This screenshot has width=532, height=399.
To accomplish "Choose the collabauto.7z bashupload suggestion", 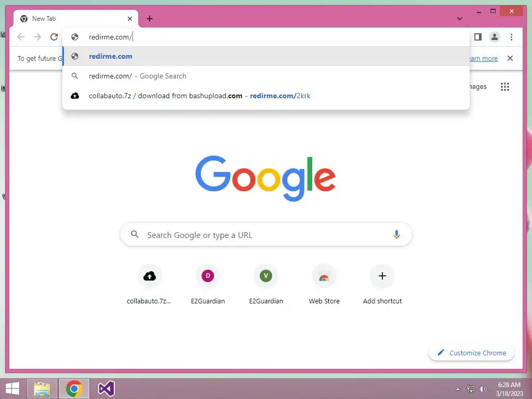I will pyautogui.click(x=266, y=96).
